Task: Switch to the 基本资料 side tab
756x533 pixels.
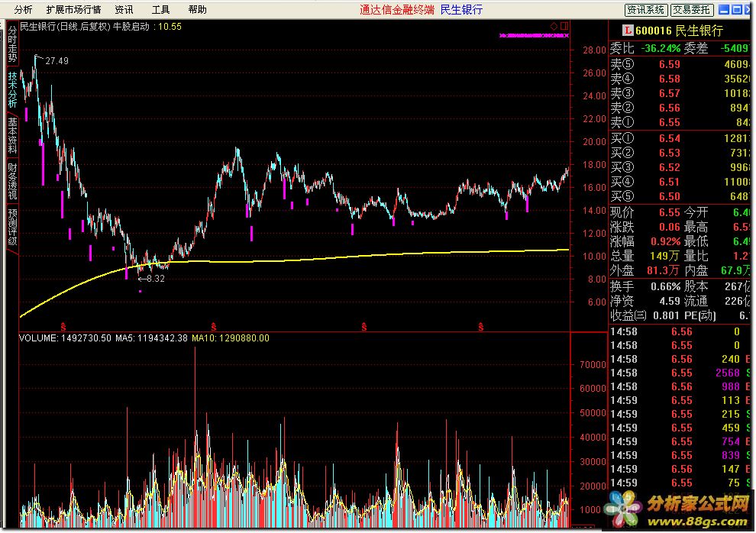Action: coord(12,136)
